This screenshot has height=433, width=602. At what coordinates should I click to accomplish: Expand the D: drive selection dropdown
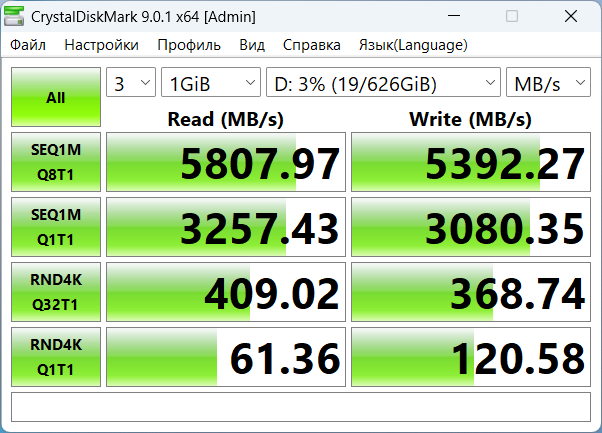384,83
